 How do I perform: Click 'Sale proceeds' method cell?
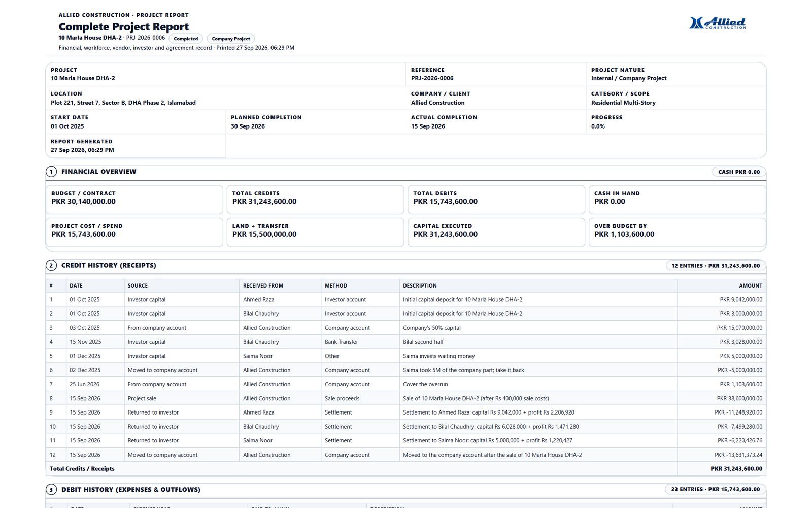342,398
